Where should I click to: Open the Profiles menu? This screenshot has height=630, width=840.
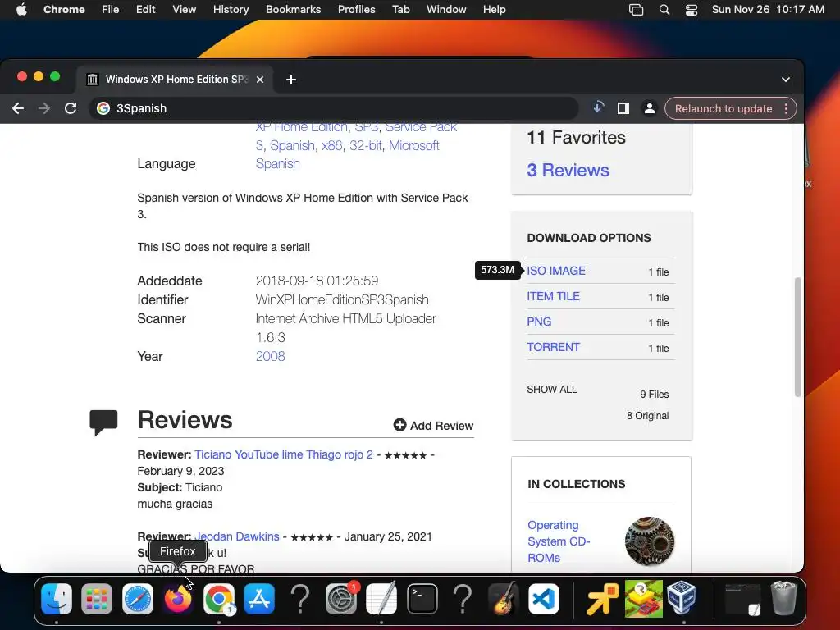356,9
